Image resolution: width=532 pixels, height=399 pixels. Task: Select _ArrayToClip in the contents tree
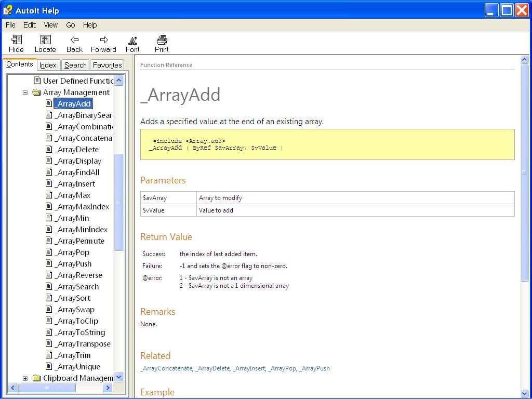pos(76,321)
